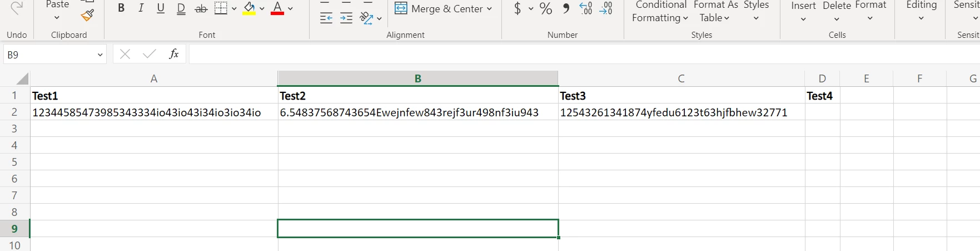Select the Test1 cell
Screen dimensions: 980x251
point(154,95)
